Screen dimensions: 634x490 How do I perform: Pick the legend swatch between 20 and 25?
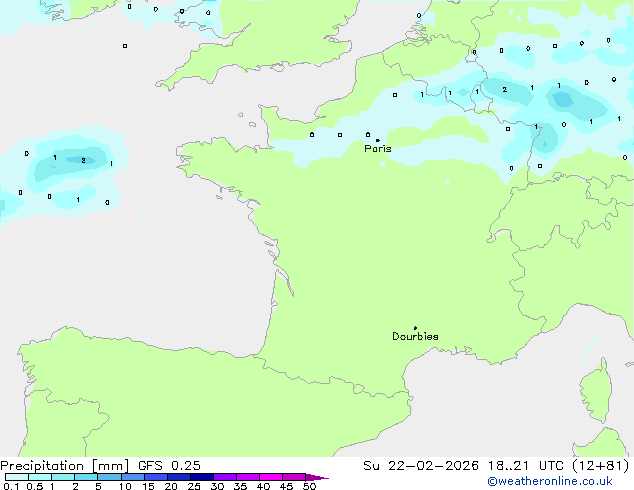coord(178,477)
